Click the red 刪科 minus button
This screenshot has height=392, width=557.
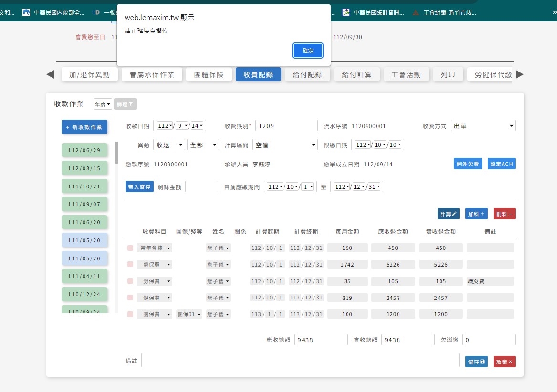504,214
